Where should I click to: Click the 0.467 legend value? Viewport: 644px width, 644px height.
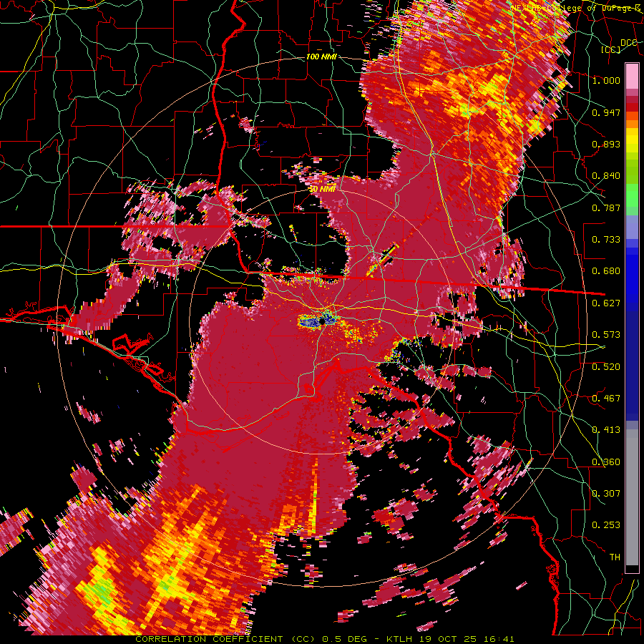[x=606, y=399]
